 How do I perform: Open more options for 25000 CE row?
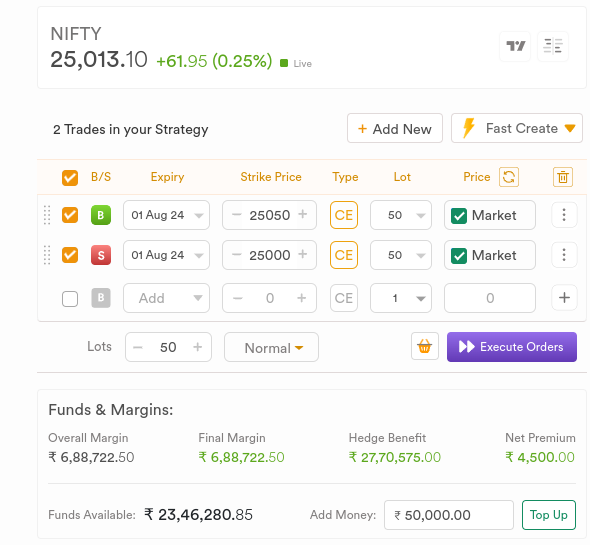tap(564, 255)
